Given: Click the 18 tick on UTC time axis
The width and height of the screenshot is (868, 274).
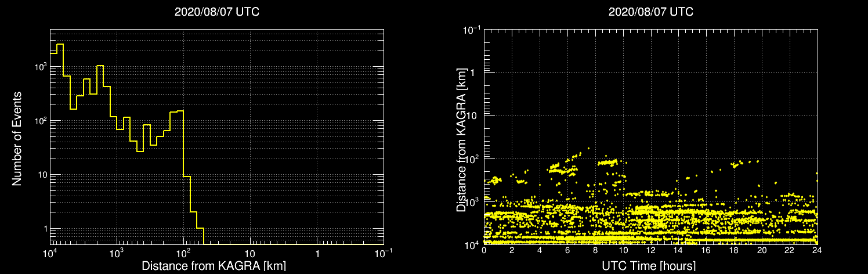Looking at the screenshot, I should pyautogui.click(x=734, y=251).
